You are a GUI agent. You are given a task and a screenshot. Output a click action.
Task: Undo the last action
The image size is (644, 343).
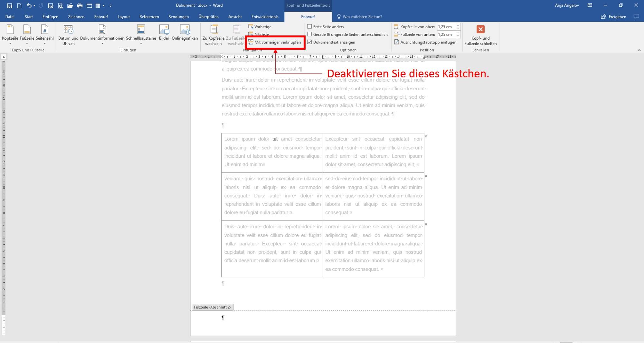click(x=29, y=5)
